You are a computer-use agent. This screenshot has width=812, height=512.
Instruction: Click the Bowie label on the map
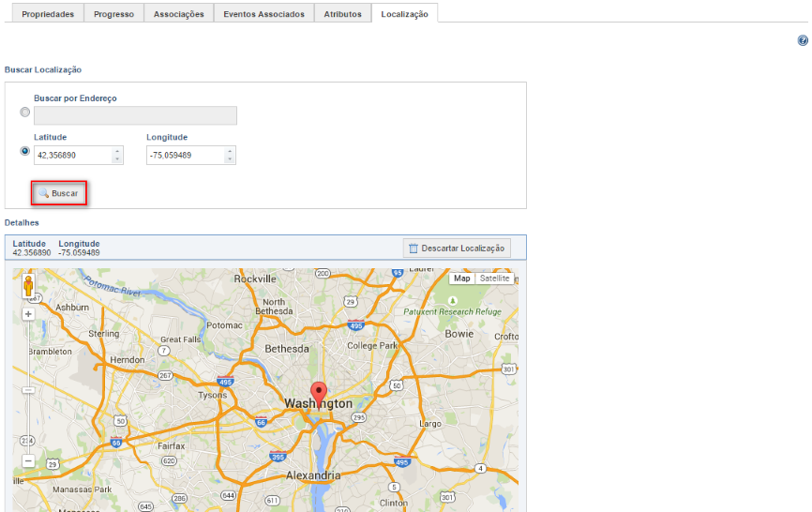[459, 334]
